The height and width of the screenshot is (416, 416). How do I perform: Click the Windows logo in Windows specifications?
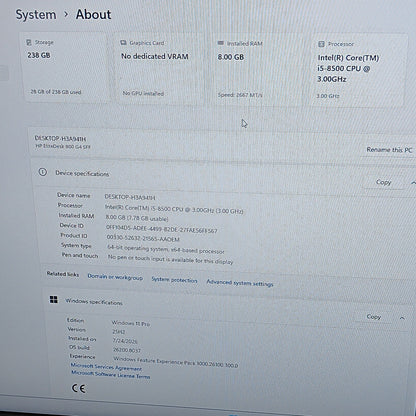pos(54,299)
